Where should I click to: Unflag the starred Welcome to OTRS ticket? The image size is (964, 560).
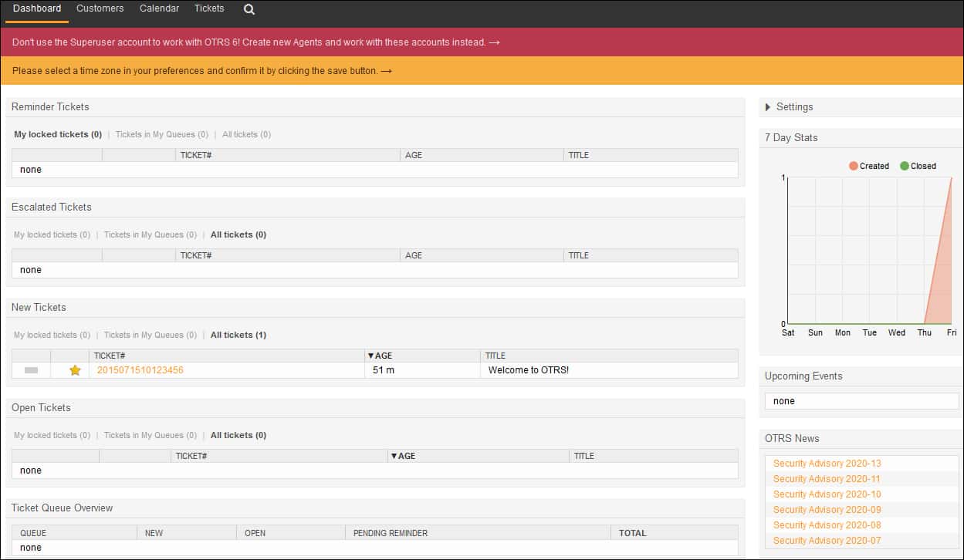point(73,370)
